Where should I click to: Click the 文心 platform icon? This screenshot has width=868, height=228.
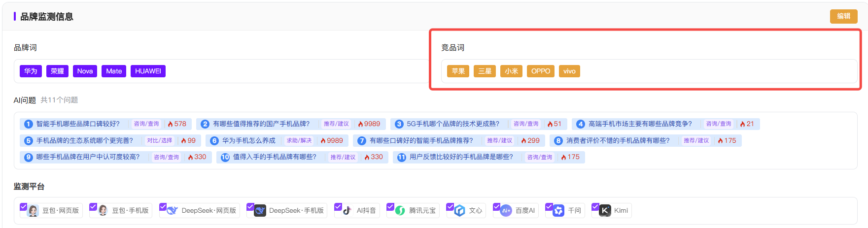(460, 211)
